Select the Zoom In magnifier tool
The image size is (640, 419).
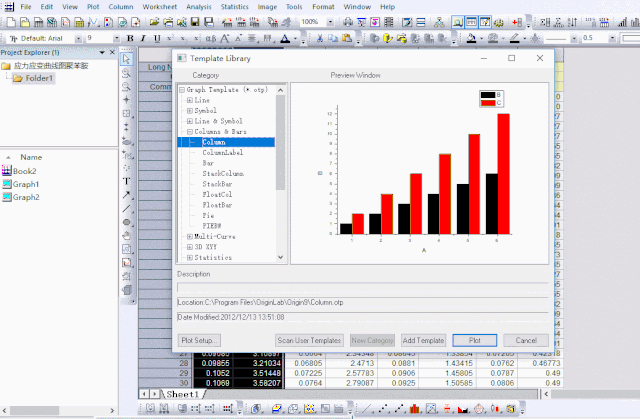pyautogui.click(x=127, y=73)
